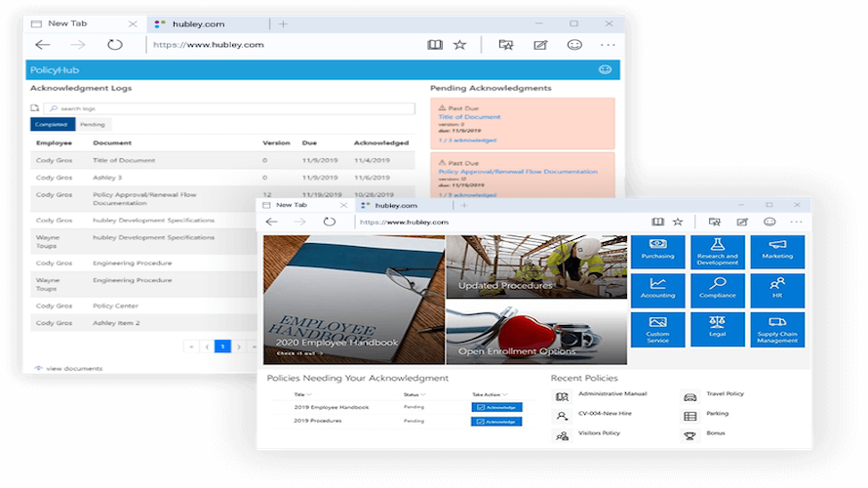Open the Legal tile

click(718, 330)
